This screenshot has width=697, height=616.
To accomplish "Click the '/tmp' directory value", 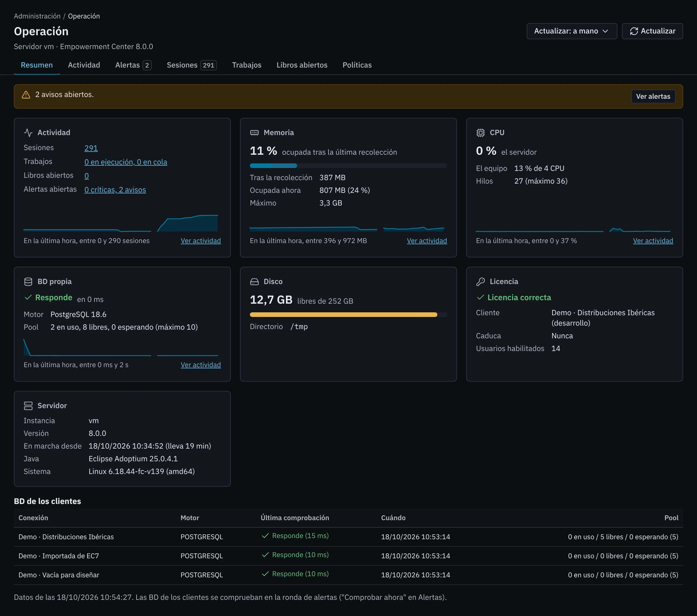I will tap(299, 326).
